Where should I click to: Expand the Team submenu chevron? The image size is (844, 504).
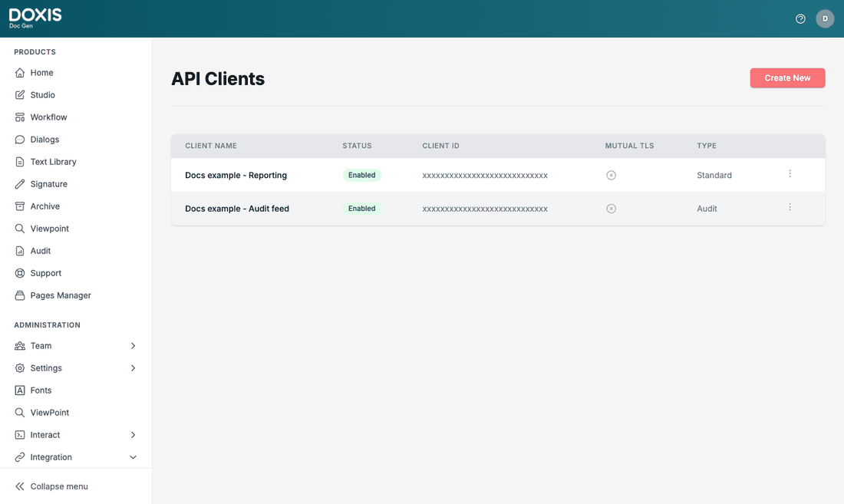click(133, 346)
